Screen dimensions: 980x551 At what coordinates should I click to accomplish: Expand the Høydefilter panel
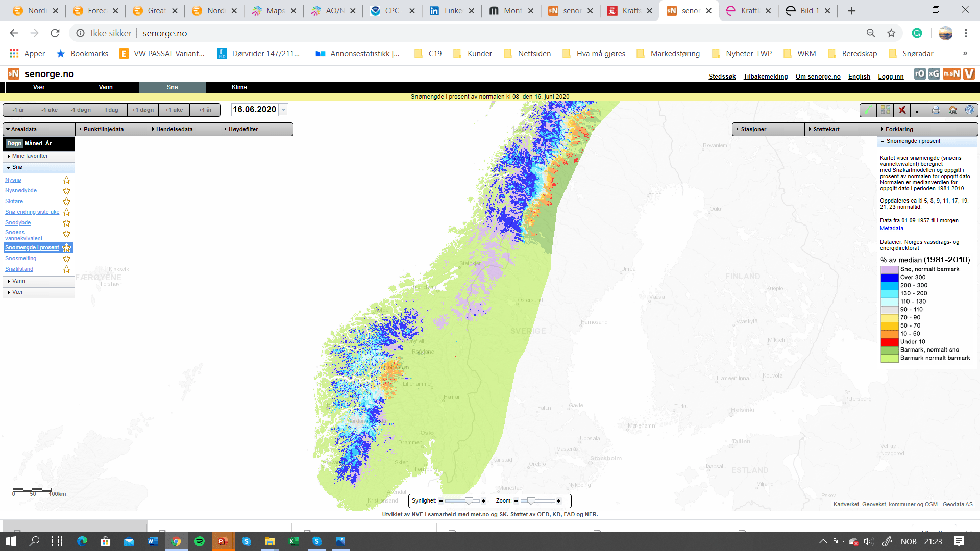[x=257, y=129]
